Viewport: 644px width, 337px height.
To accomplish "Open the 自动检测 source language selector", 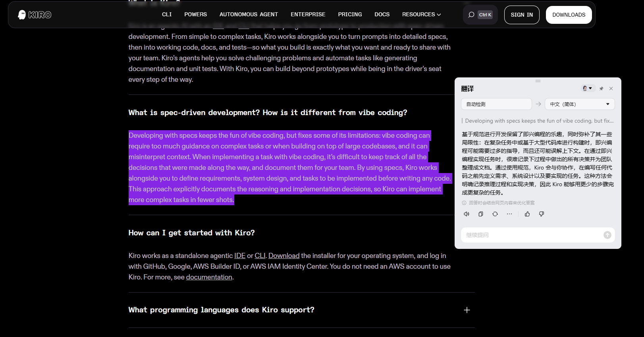I will click(x=496, y=104).
